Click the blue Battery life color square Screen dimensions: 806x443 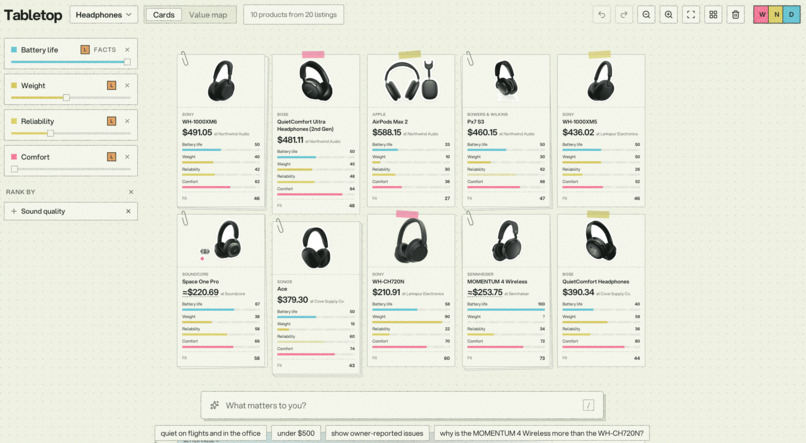point(14,50)
